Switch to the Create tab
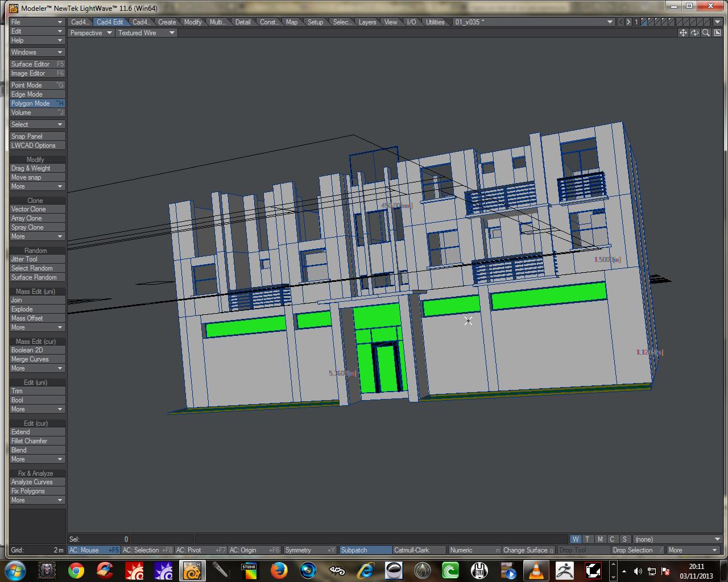The image size is (728, 582). 167,22
